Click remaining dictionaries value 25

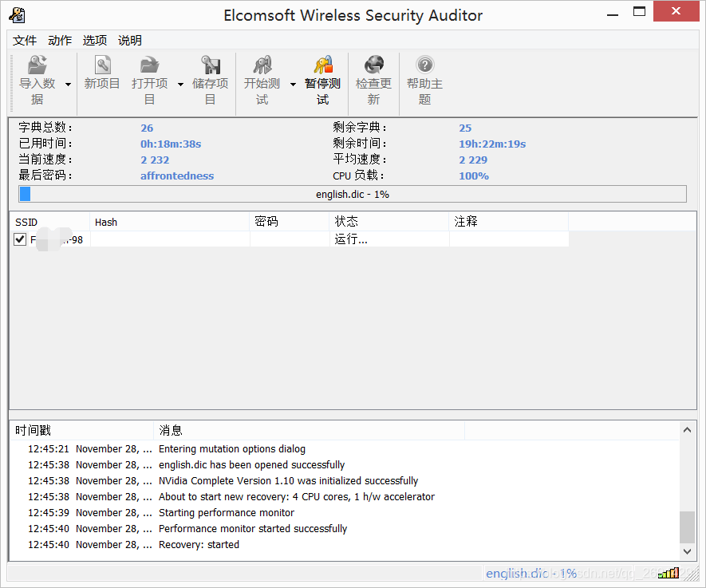(x=465, y=128)
